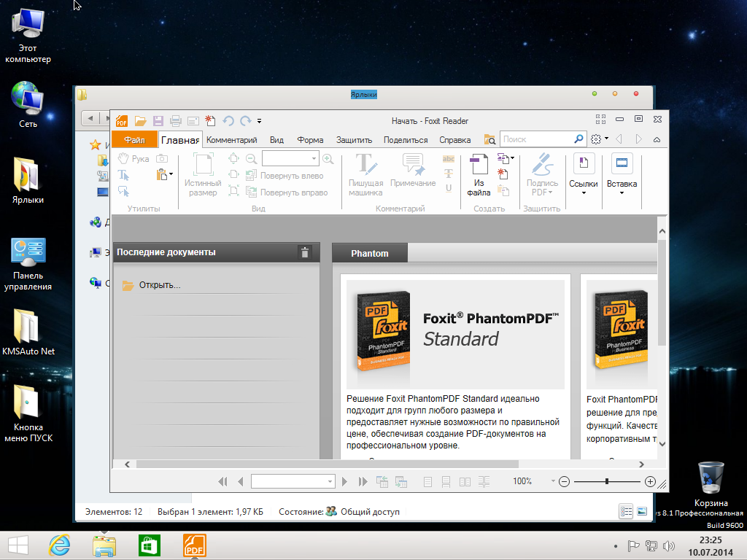Open the Foxit Reader taskbar icon
Image resolution: width=747 pixels, height=560 pixels.
click(x=194, y=545)
